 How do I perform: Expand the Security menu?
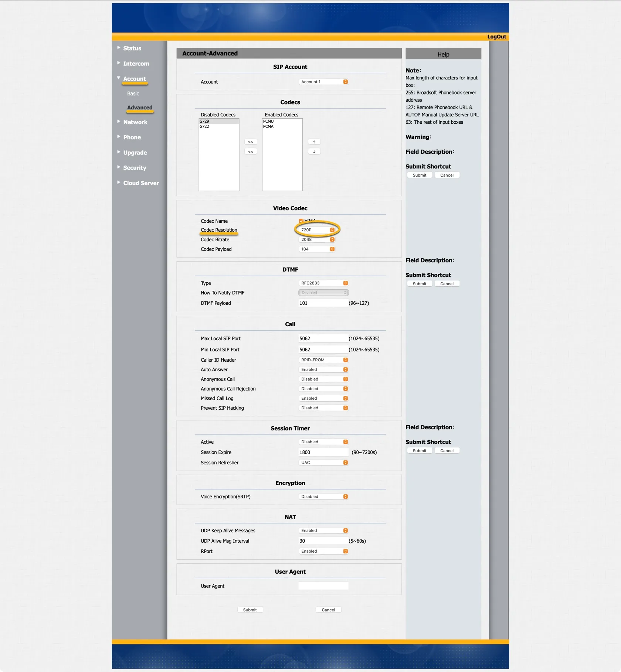point(135,168)
